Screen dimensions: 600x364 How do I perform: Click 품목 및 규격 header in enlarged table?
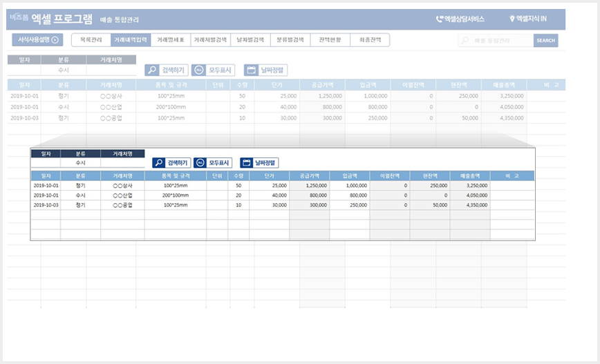click(176, 176)
